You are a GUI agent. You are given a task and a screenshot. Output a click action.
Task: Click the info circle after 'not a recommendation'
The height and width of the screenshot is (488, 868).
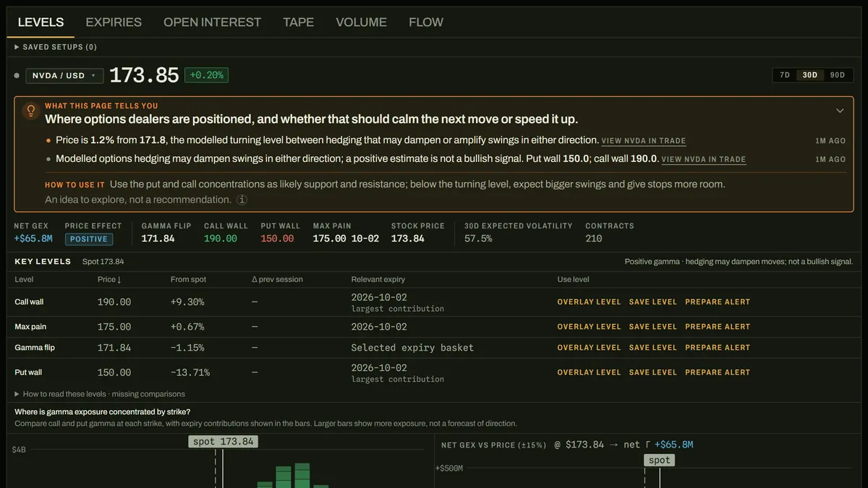point(242,200)
